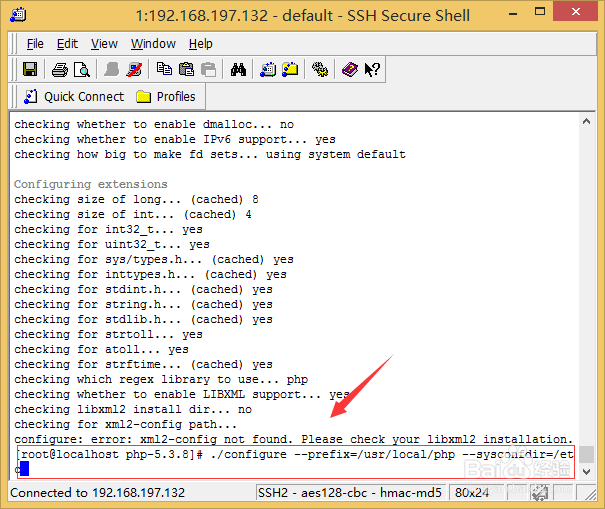Click 'checking for strtoll... yes' line
Viewport: 605px width, 509px height.
108,334
